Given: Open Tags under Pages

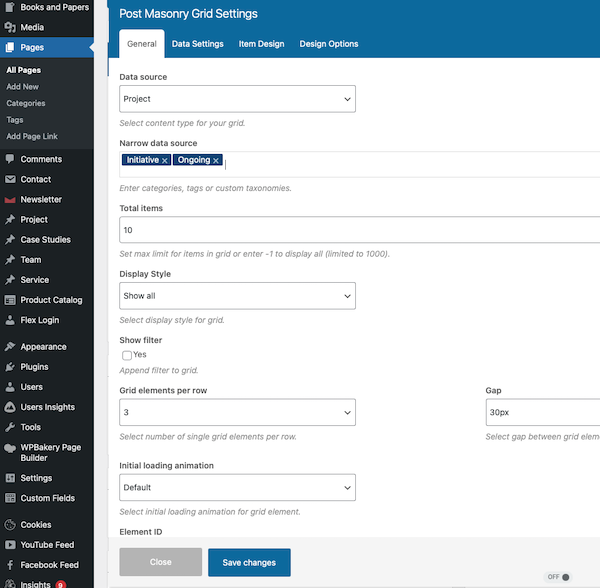Looking at the screenshot, I should pyautogui.click(x=15, y=120).
